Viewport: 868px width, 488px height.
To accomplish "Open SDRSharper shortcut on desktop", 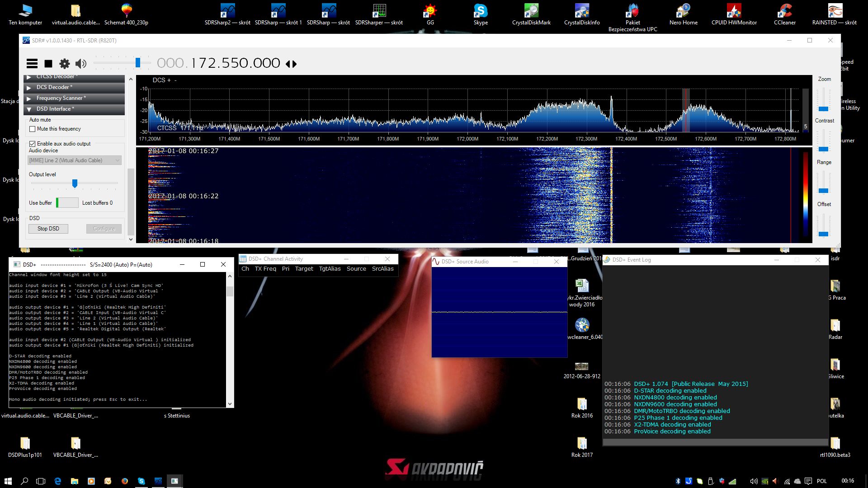I will coord(379,14).
